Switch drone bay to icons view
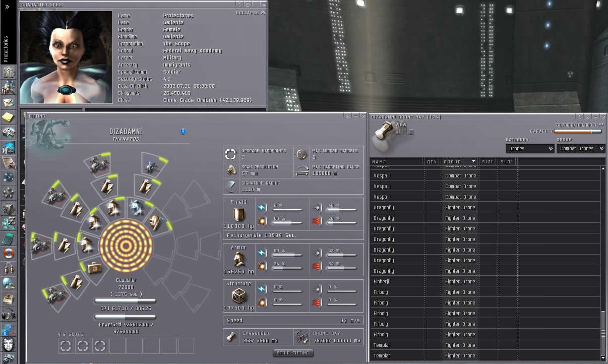The image size is (608, 364). tap(398, 132)
